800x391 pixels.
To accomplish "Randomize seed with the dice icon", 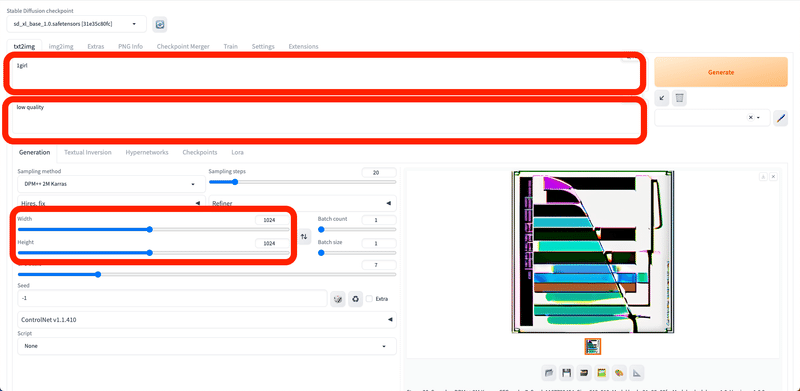I will [x=337, y=299].
